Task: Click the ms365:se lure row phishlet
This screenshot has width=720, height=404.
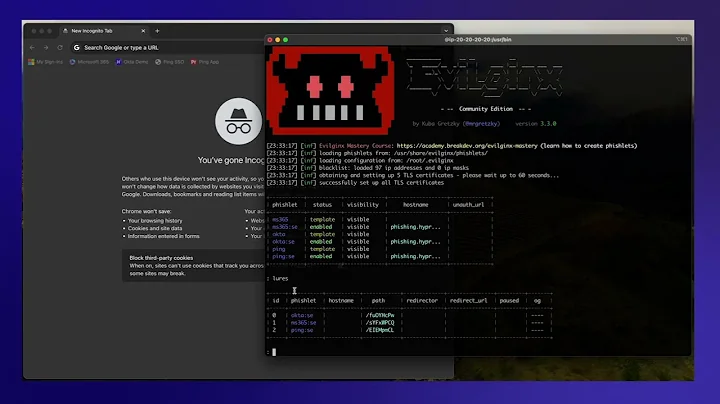Action: (x=303, y=323)
